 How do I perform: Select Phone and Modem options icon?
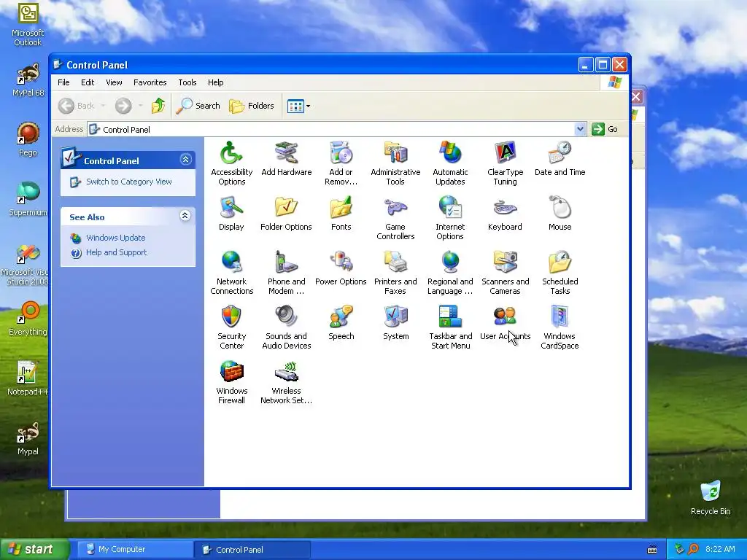(286, 273)
